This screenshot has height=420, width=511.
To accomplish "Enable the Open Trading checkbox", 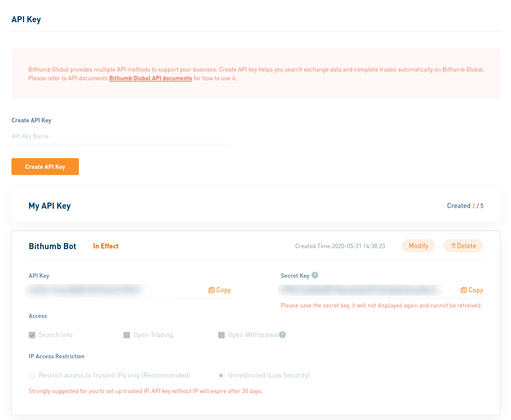I will pyautogui.click(x=127, y=335).
